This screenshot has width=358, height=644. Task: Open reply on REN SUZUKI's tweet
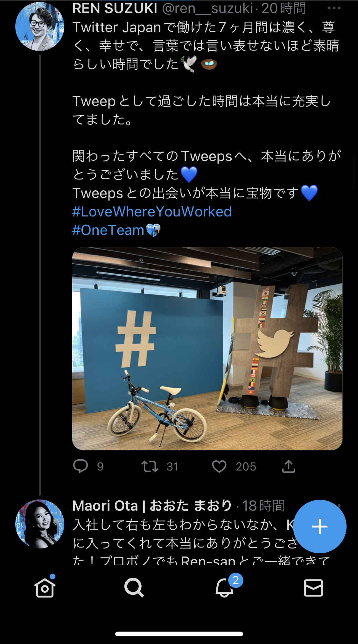click(81, 466)
